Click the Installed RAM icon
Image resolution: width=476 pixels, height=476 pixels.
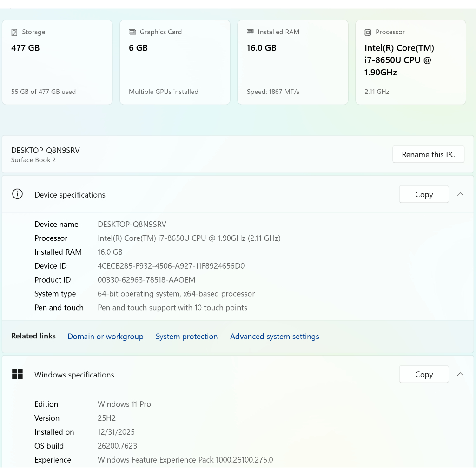click(x=250, y=32)
